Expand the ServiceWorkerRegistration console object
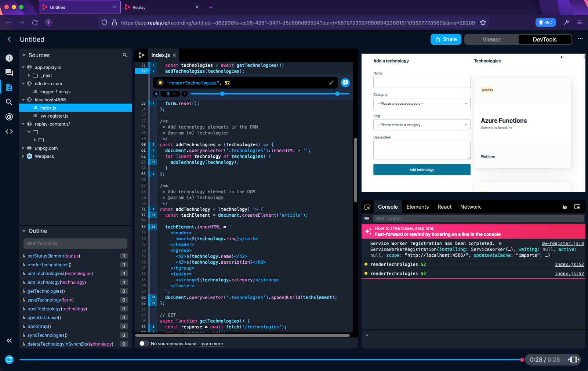This screenshot has width=588, height=371. coord(500,244)
